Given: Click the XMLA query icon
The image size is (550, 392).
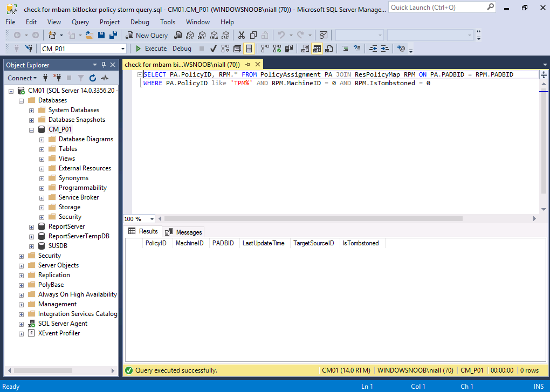Looking at the screenshot, I should pyautogui.click(x=214, y=35).
